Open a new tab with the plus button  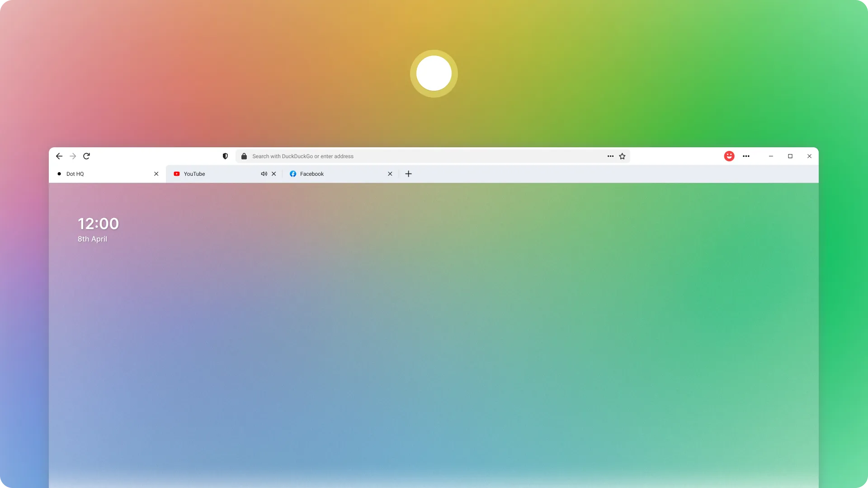pyautogui.click(x=408, y=174)
